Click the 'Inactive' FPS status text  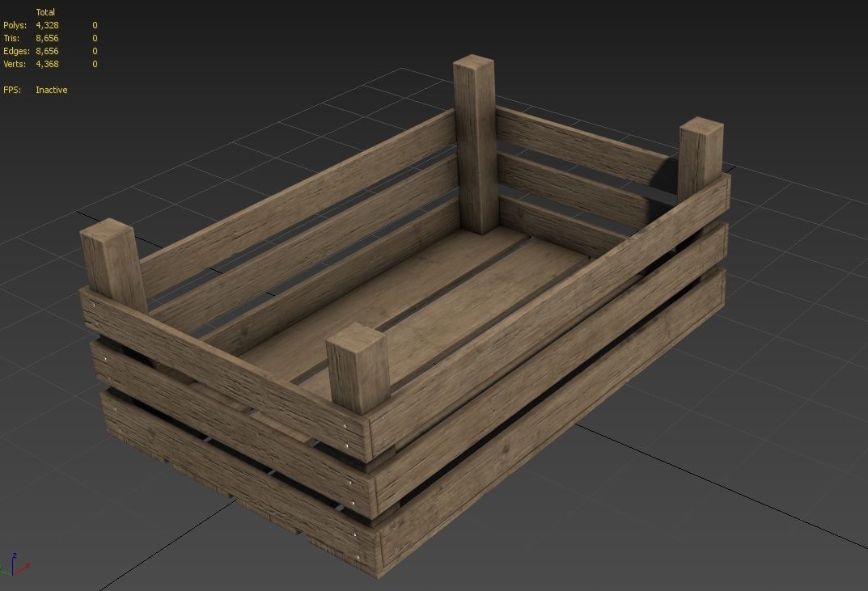pyautogui.click(x=52, y=90)
